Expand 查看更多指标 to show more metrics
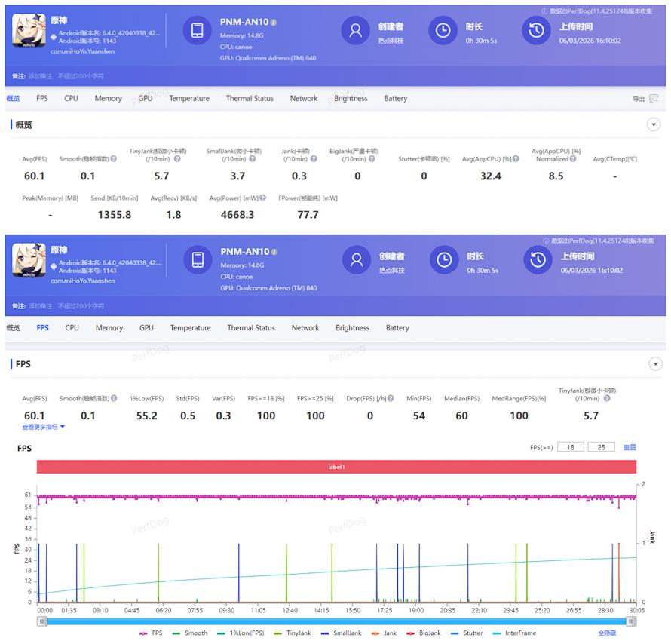This screenshot has width=671, height=644. (x=44, y=427)
